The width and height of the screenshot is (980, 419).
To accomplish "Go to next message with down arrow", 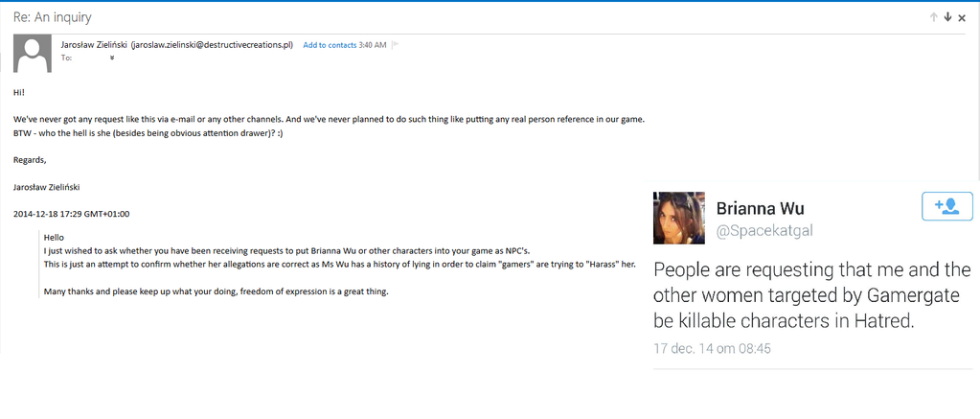I will 947,17.
